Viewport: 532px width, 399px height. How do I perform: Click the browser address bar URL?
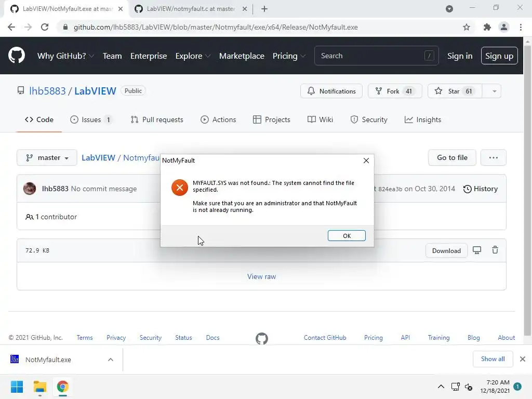(x=216, y=27)
